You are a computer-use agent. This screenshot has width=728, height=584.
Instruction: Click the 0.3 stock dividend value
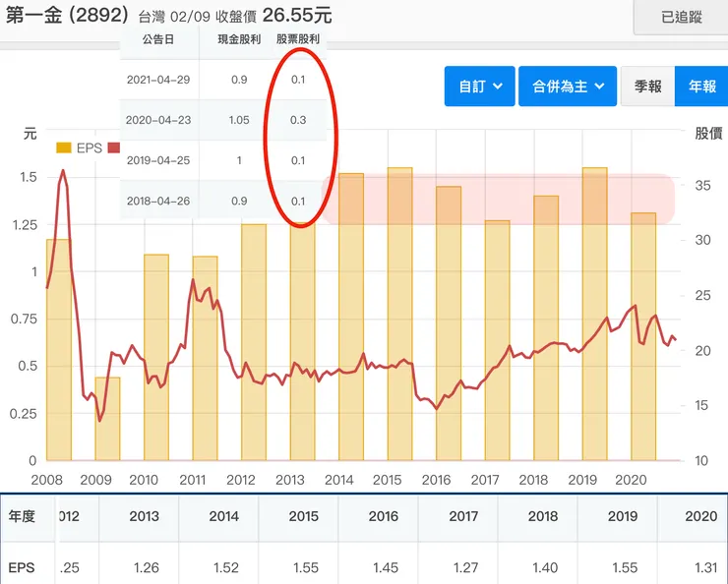pyautogui.click(x=298, y=120)
